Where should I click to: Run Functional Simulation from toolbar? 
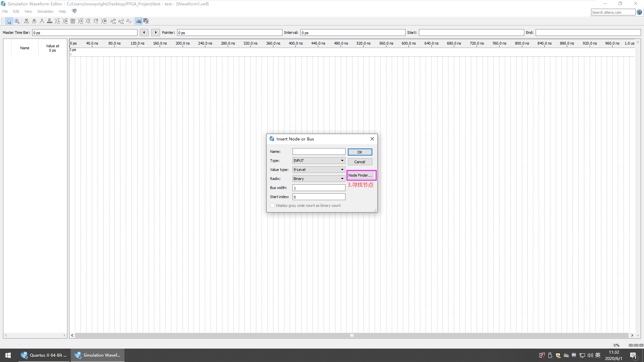click(x=113, y=21)
